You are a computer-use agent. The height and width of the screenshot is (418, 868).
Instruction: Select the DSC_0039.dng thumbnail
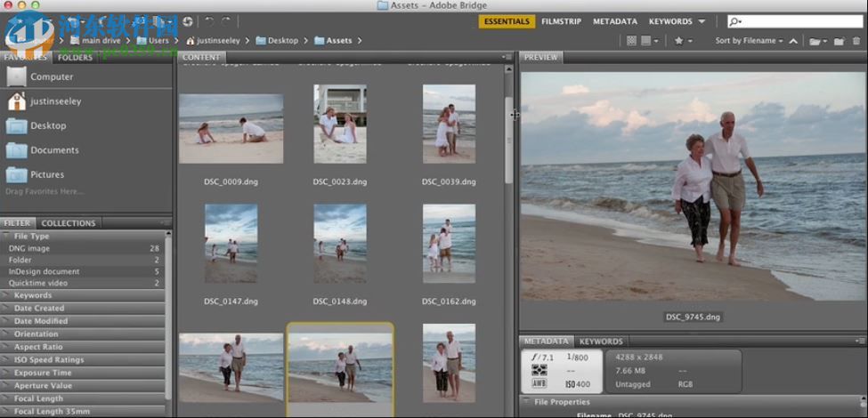point(449,124)
